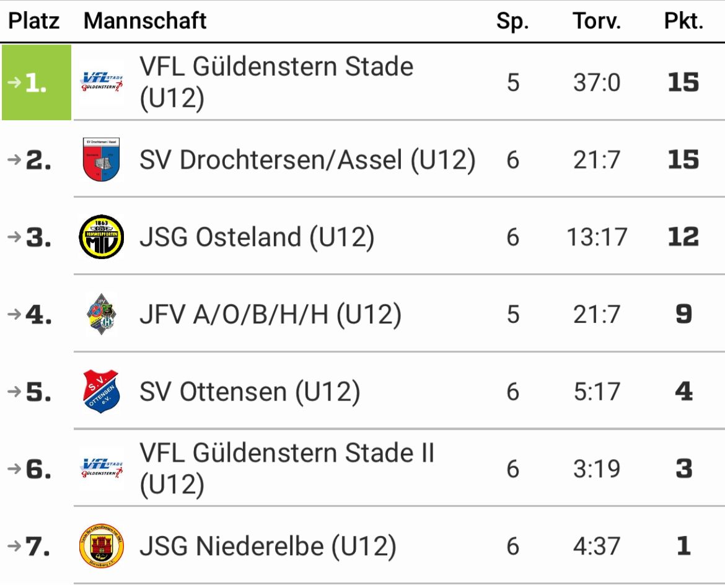The height and width of the screenshot is (588, 725).
Task: Open VFL Güldenstern Stade II (U12) entry
Action: click(287, 468)
